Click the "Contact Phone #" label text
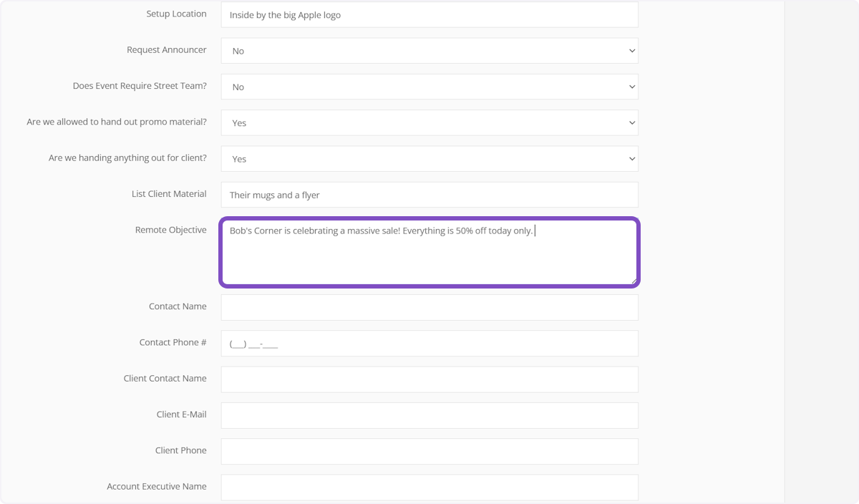Screen dimensions: 859x504 [x=173, y=342]
